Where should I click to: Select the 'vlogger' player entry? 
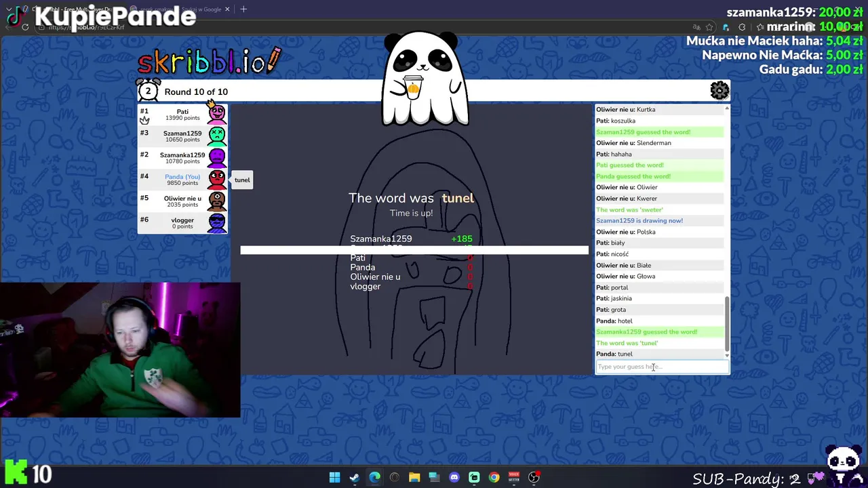click(182, 222)
